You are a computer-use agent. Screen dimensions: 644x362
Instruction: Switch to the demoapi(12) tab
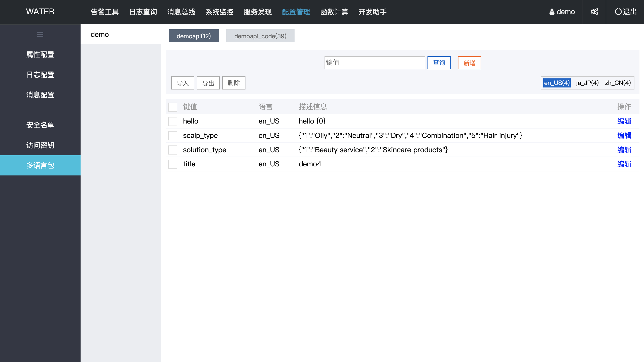194,36
